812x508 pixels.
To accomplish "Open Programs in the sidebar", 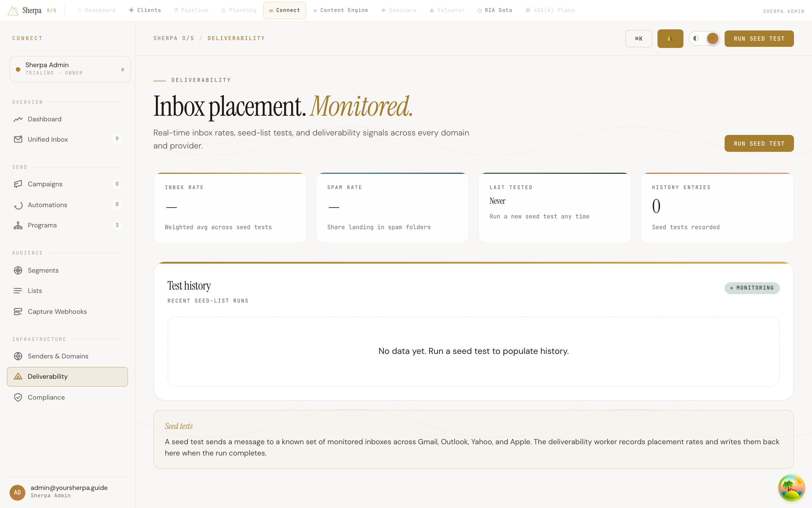I will [67, 225].
